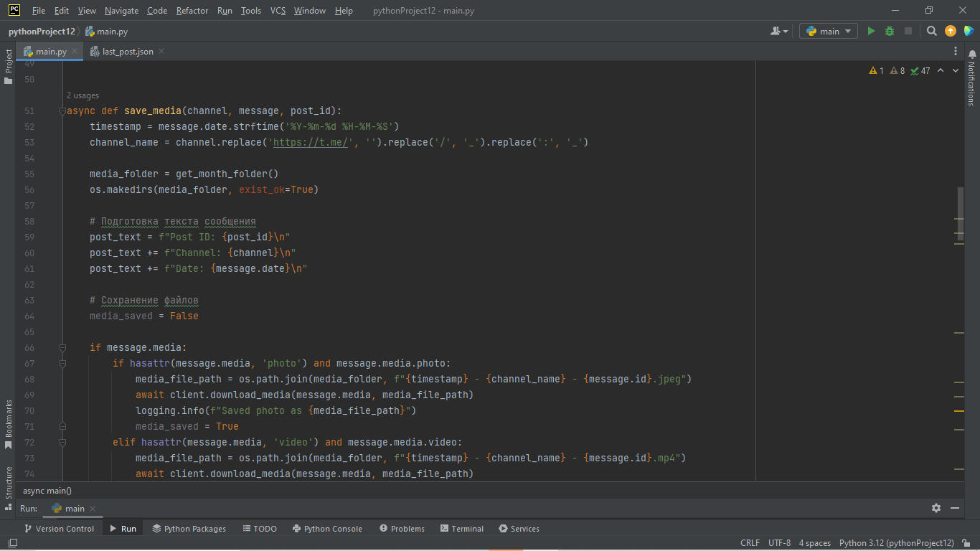Open the Terminal tool window
980x551 pixels.
(462, 529)
